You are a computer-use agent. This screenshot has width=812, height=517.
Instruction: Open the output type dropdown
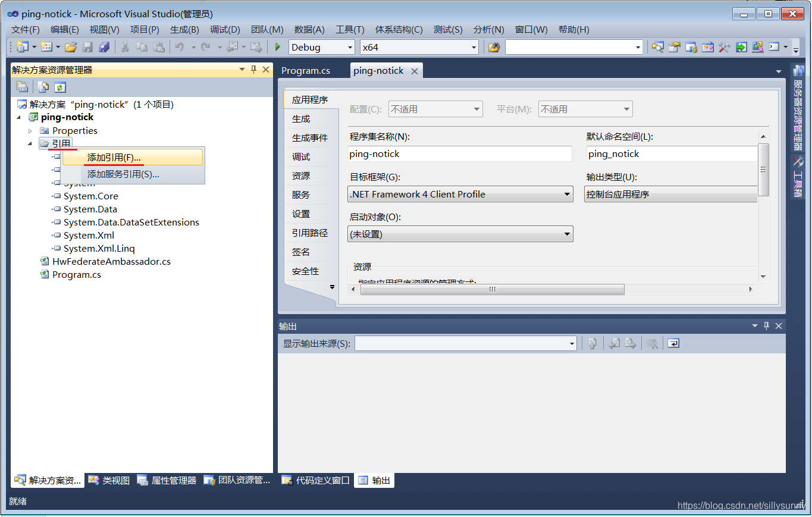671,194
